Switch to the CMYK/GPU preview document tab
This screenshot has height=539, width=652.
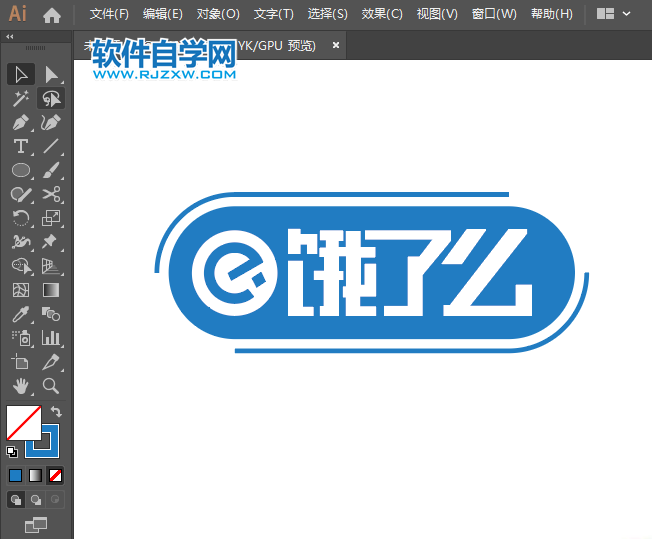pyautogui.click(x=210, y=45)
